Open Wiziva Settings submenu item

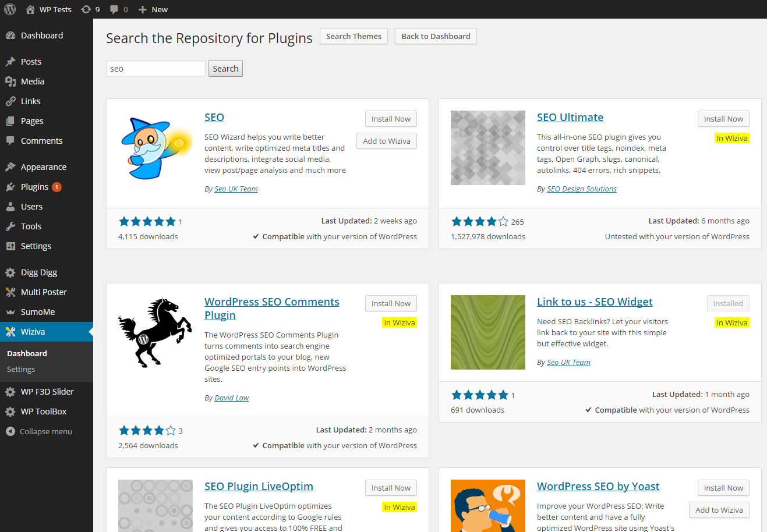point(21,369)
